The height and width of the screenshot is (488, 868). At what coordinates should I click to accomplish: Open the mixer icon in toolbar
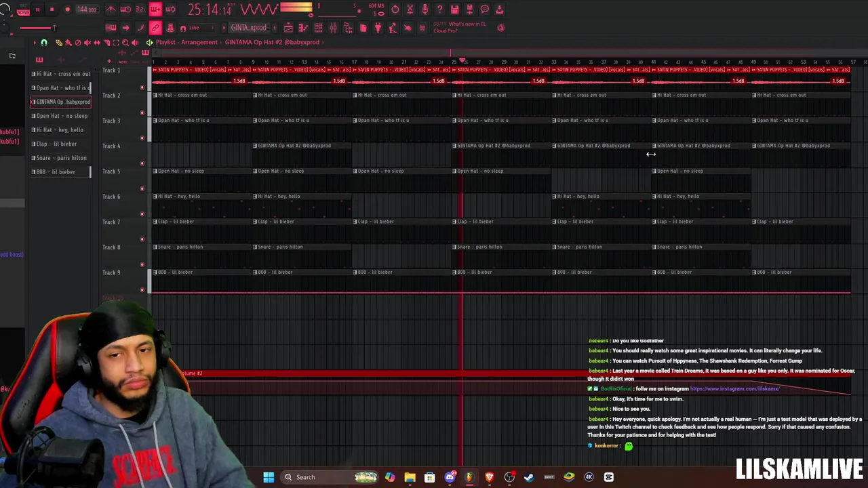click(x=333, y=28)
